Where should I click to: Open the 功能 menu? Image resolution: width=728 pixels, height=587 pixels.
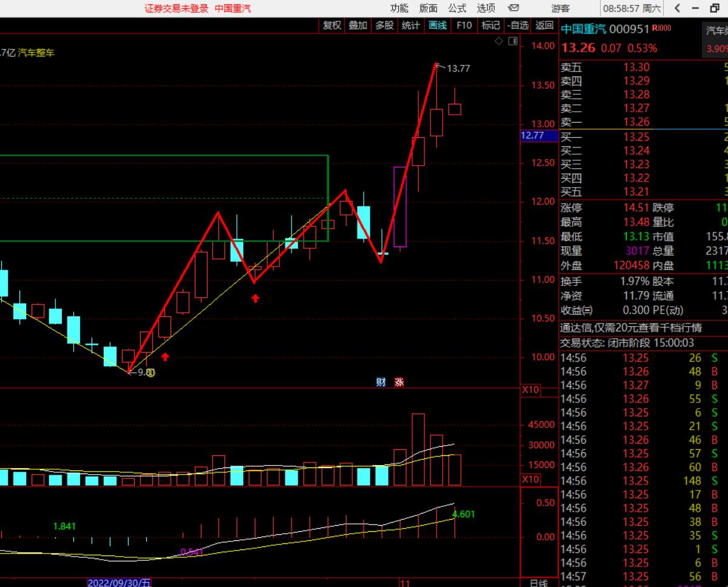pos(399,8)
